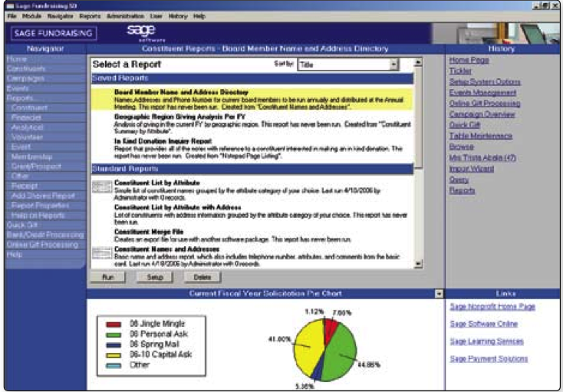
Task: Choose Analytical reports in Navigator
Action: [x=45, y=127]
